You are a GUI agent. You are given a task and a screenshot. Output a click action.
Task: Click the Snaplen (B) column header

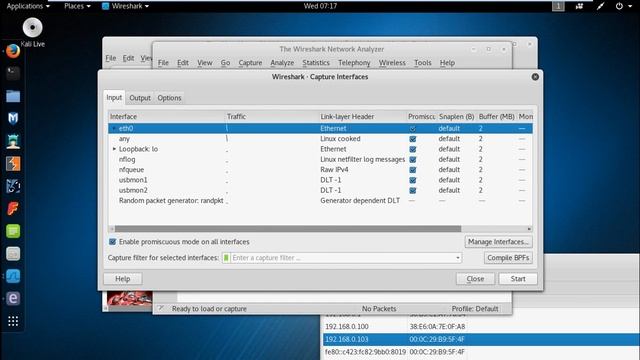[x=456, y=117]
